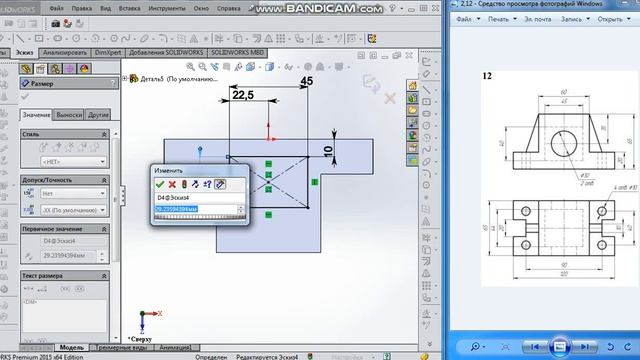
Task: Click the Display Style cube icon
Action: pos(269,67)
